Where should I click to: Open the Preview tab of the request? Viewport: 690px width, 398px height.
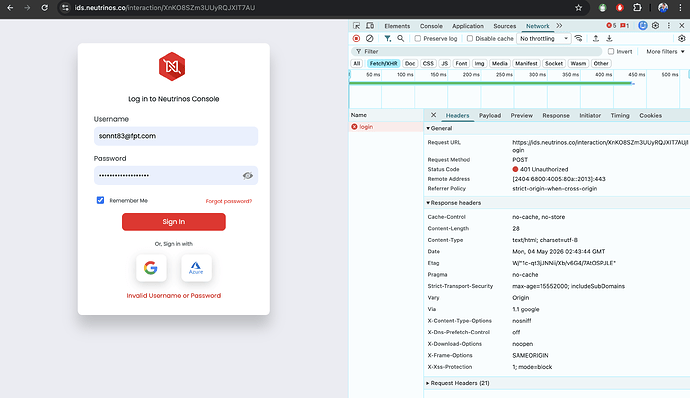[x=521, y=115]
